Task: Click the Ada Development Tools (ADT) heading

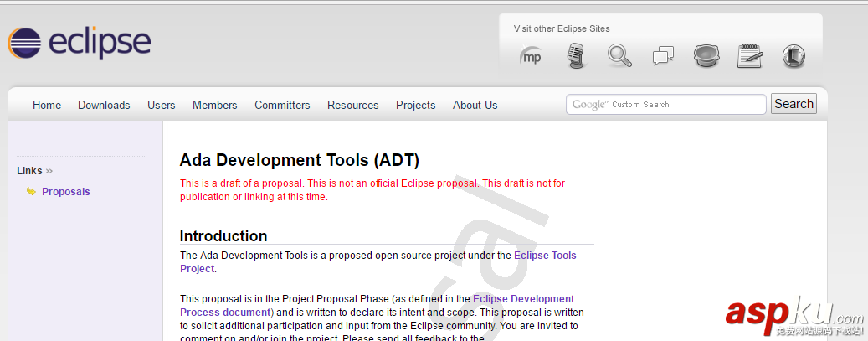Action: point(300,160)
